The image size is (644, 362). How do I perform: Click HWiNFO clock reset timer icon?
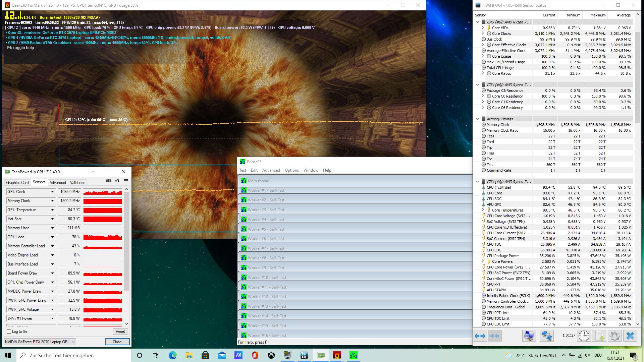584,336
